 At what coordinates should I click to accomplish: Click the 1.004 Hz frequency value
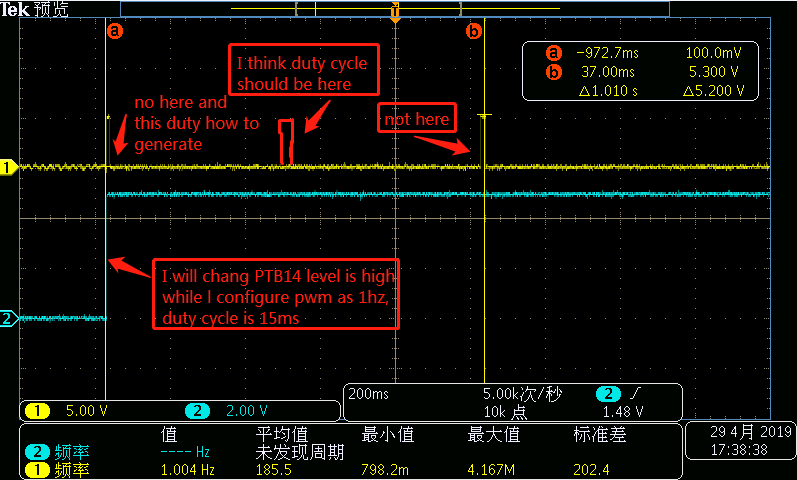click(188, 470)
